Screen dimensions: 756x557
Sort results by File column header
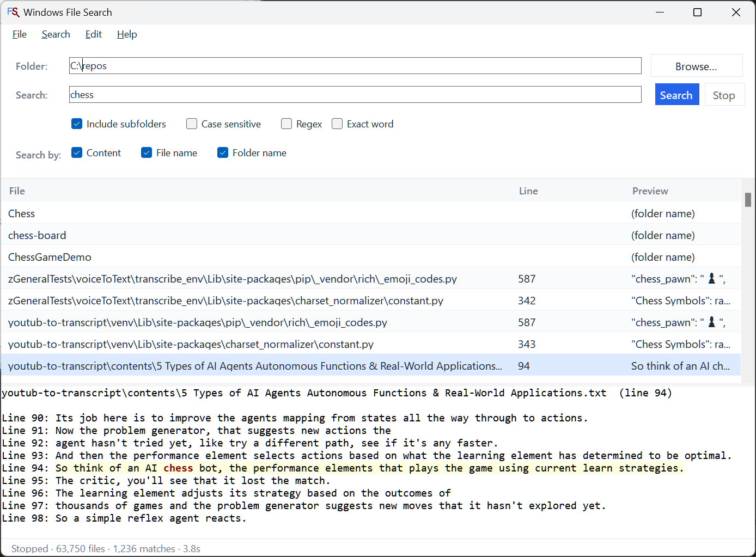tap(17, 191)
